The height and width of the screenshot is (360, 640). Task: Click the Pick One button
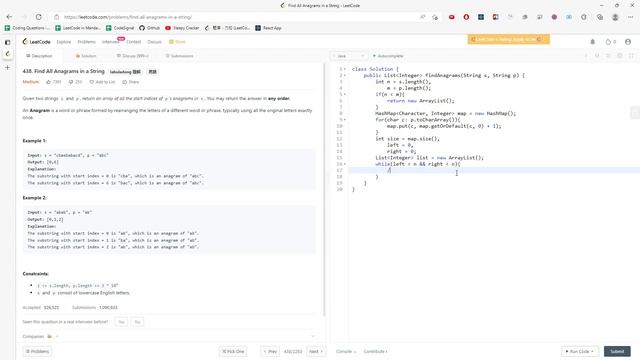tap(233, 351)
